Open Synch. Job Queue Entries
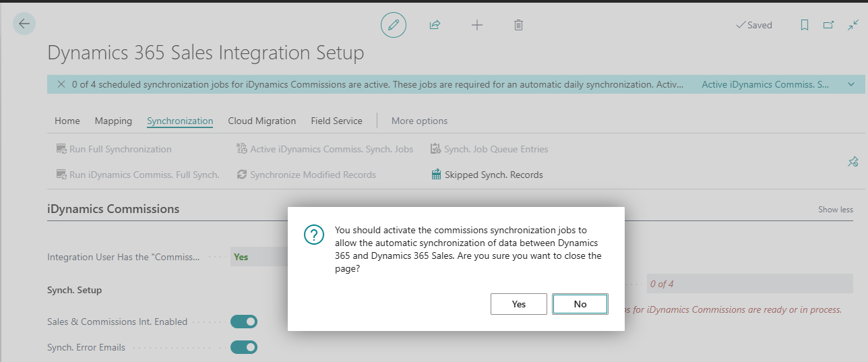This screenshot has height=362, width=868. tap(489, 149)
